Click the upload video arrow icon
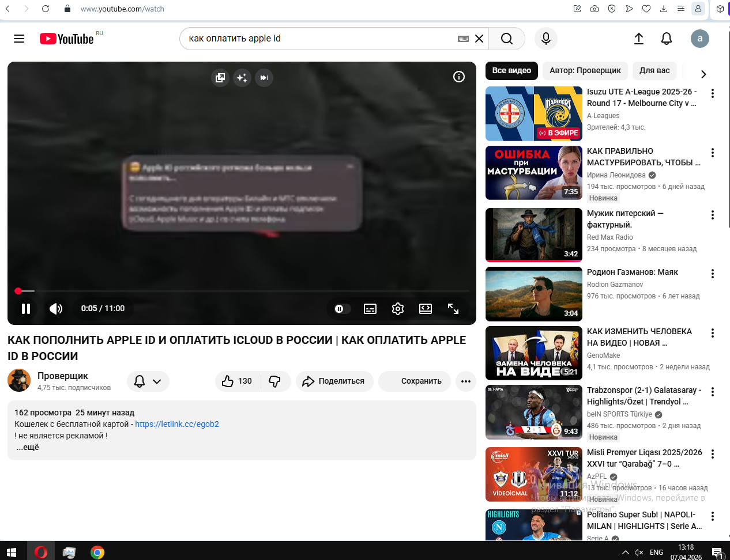730x560 pixels. (638, 39)
